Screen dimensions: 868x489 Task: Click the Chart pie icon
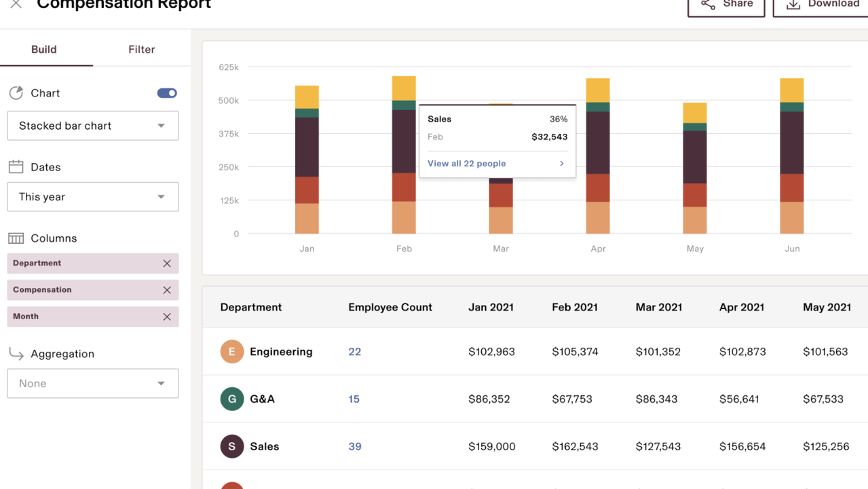click(16, 92)
